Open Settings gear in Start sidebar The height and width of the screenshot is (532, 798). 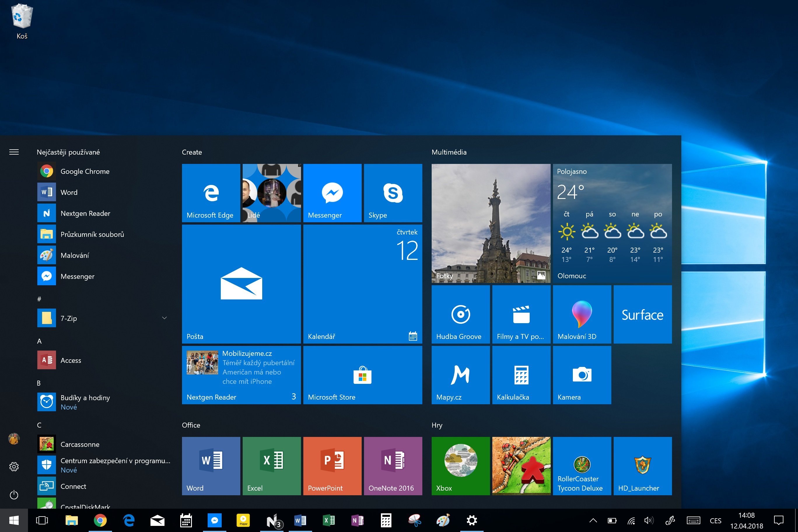[x=14, y=467]
